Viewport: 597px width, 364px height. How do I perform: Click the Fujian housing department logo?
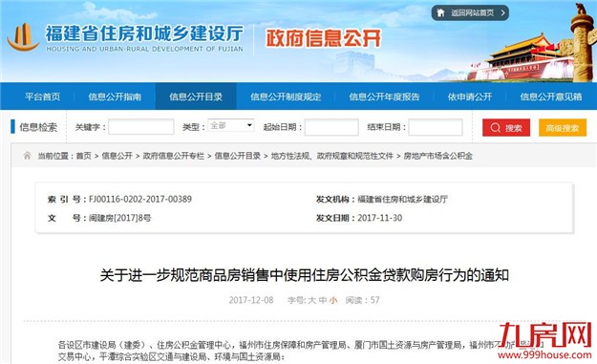pyautogui.click(x=23, y=37)
